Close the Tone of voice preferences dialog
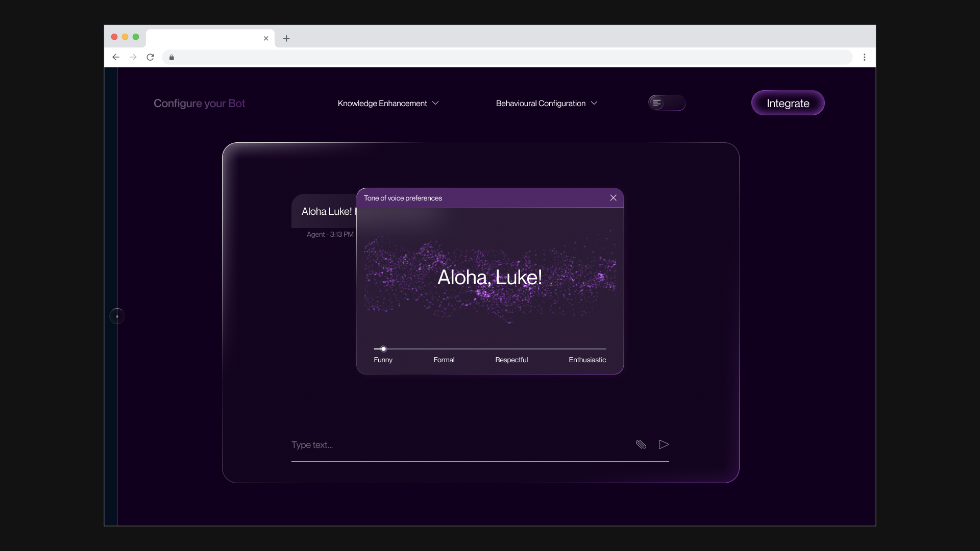This screenshot has width=980, height=551. pos(613,198)
